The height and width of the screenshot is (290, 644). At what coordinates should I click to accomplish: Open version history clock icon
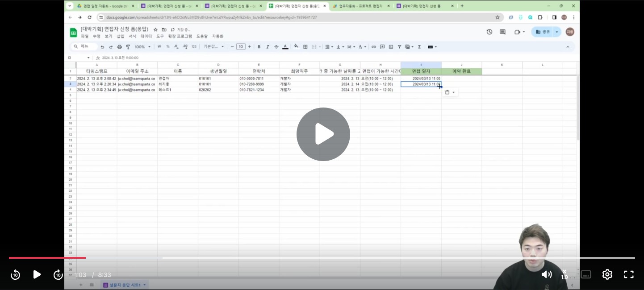click(489, 32)
